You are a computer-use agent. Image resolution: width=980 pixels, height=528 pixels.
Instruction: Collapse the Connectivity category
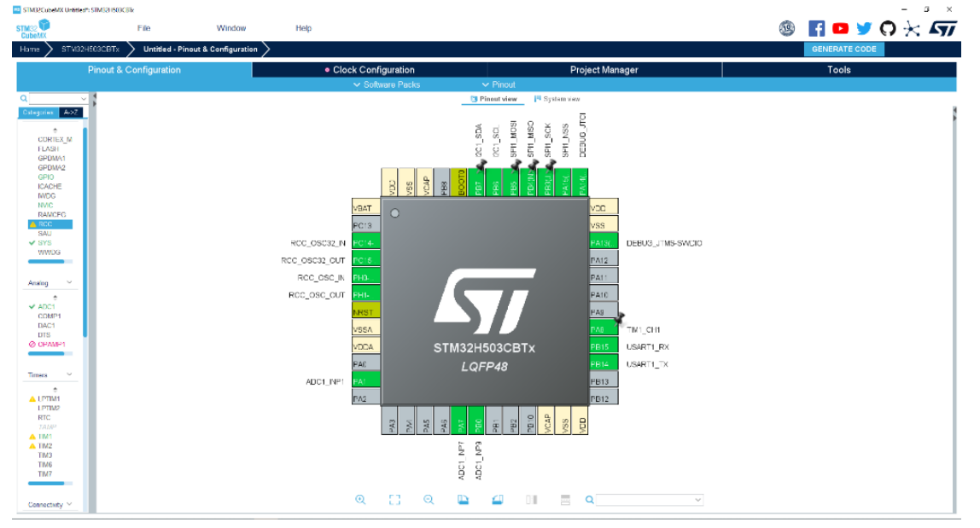(x=69, y=503)
